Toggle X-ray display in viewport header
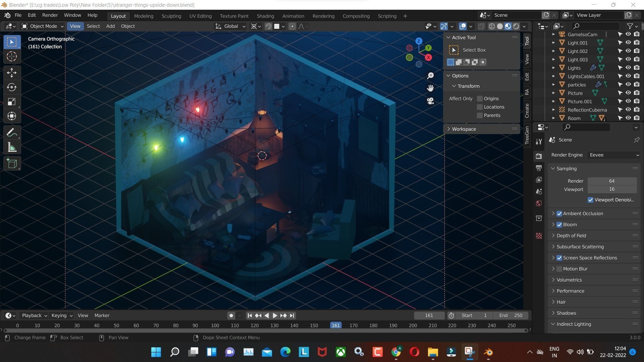The height and width of the screenshot is (362, 644). point(481,26)
